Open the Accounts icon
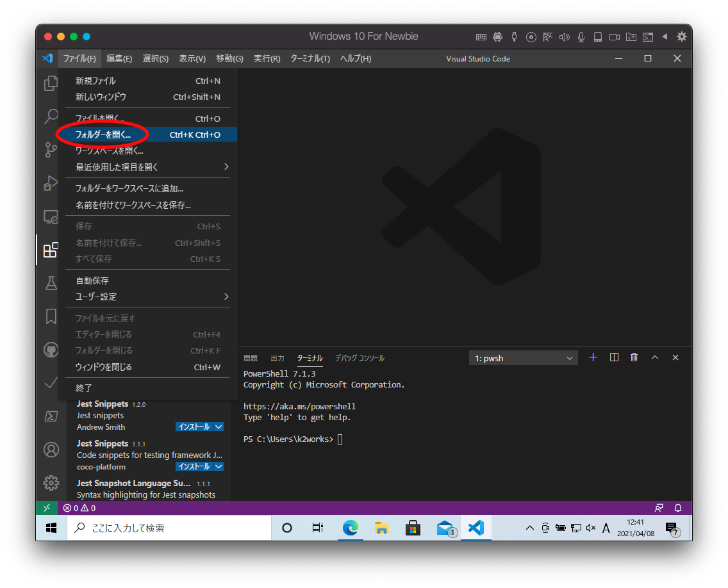 click(x=51, y=450)
